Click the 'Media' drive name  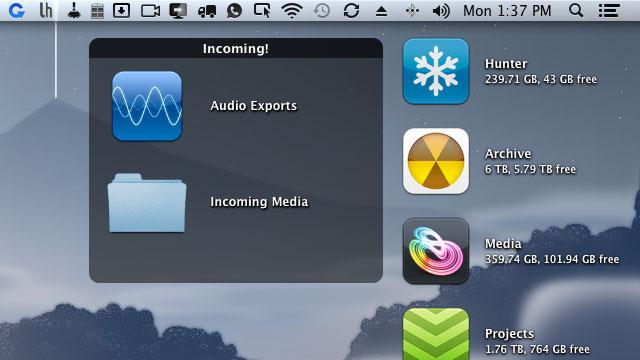503,244
